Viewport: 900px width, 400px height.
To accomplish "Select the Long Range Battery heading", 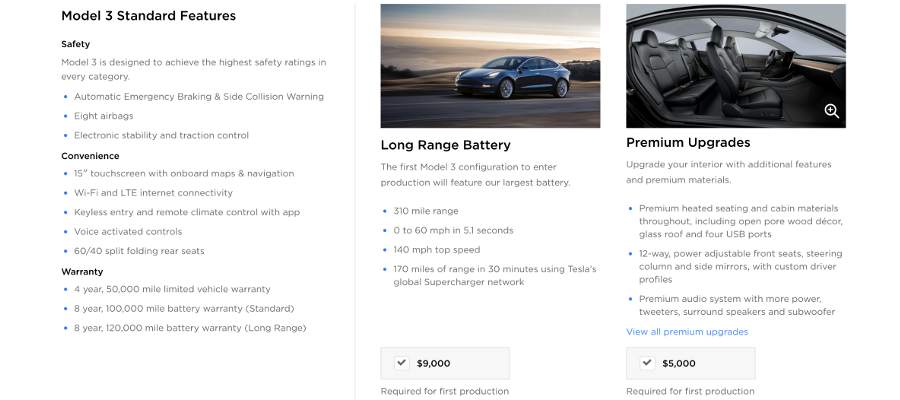I will [x=445, y=145].
